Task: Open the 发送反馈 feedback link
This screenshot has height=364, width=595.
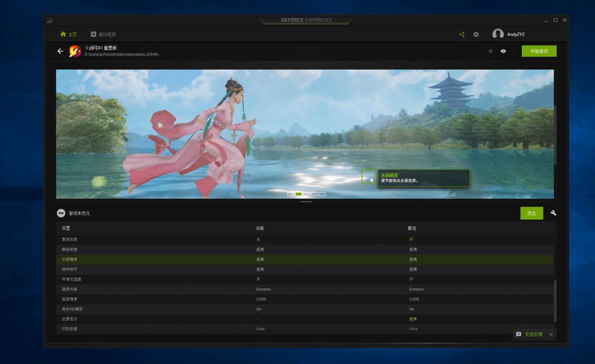Action: (x=534, y=334)
